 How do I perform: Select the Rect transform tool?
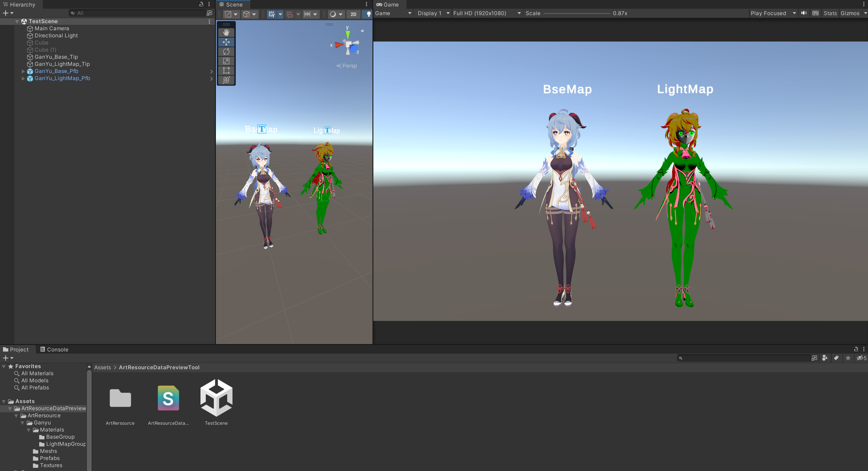226,70
